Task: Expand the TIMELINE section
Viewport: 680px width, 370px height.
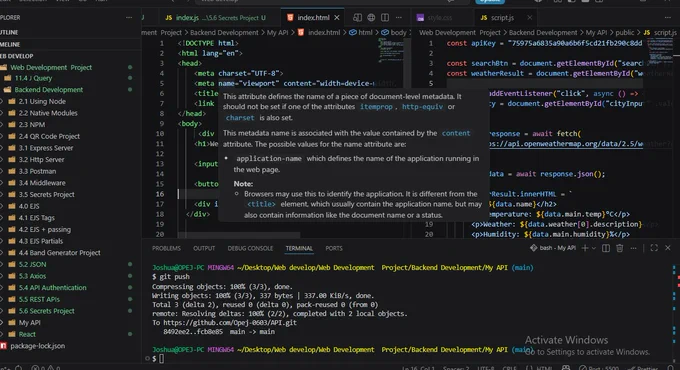Action: [10, 44]
